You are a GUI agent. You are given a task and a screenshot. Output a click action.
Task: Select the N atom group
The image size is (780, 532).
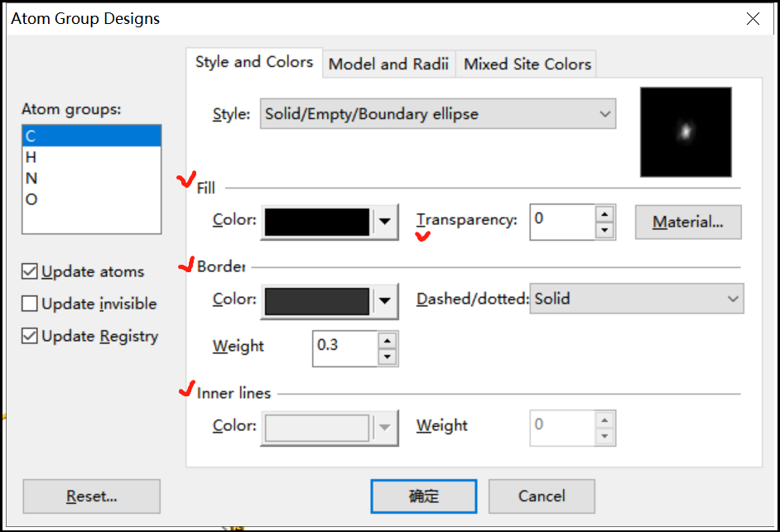(31, 178)
